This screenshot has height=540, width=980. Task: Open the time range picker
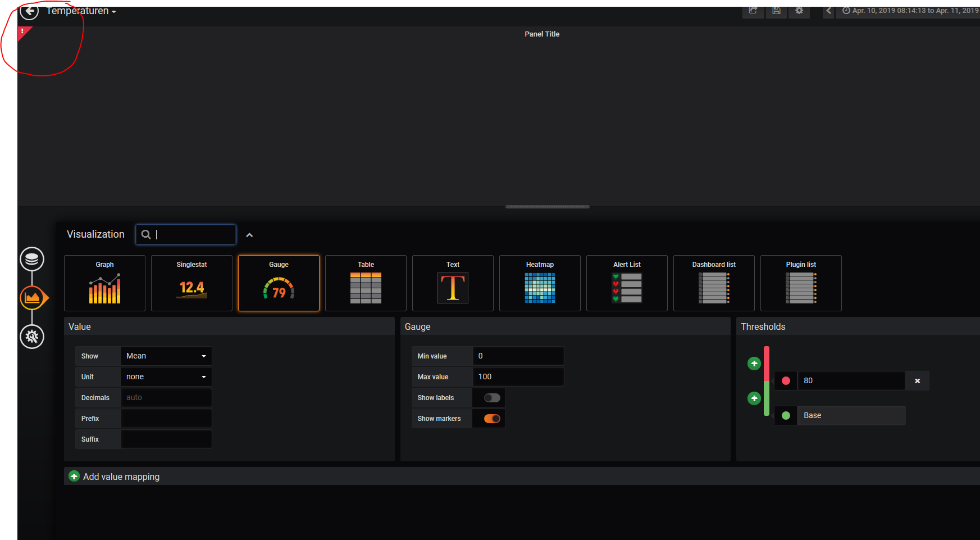pos(909,11)
